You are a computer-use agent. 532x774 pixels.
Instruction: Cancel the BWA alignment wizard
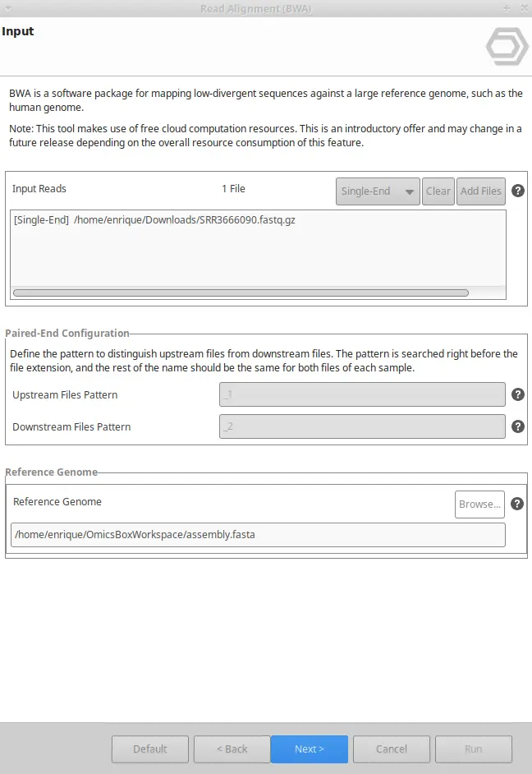[392, 749]
